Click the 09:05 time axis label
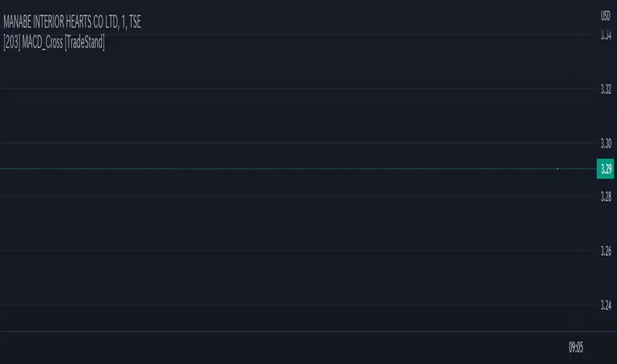Viewport: 617px width, 364px height. (576, 347)
